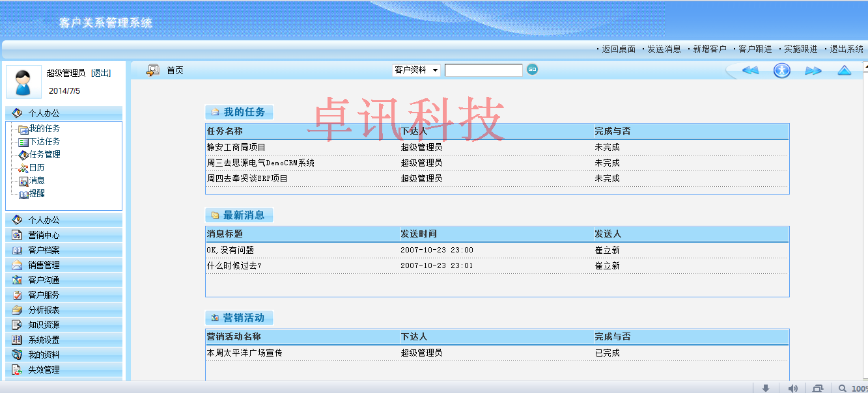This screenshot has width=868, height=393.
Task: Click the rewind double-left arrow icon
Action: point(750,70)
